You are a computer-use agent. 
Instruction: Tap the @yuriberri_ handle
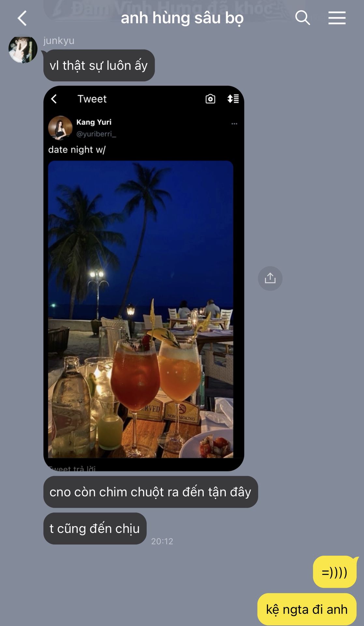[96, 134]
